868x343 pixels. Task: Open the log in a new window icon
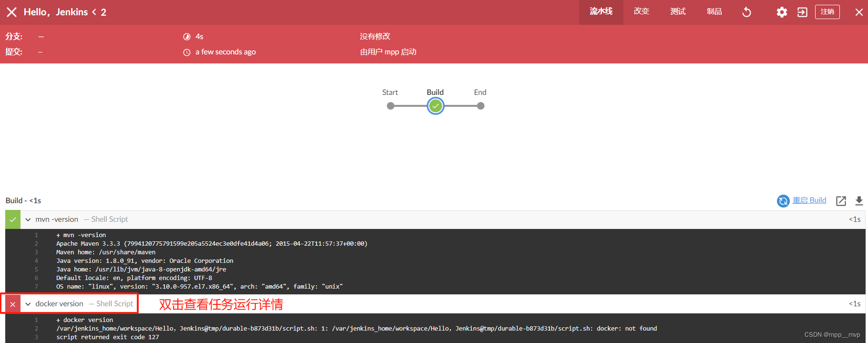point(841,201)
